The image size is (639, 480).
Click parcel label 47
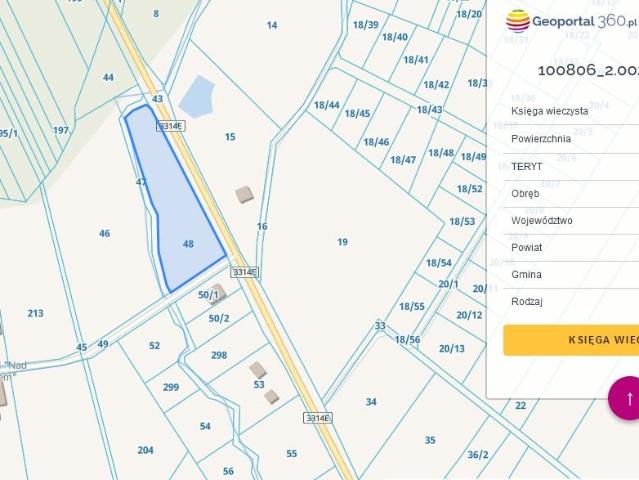tap(141, 182)
